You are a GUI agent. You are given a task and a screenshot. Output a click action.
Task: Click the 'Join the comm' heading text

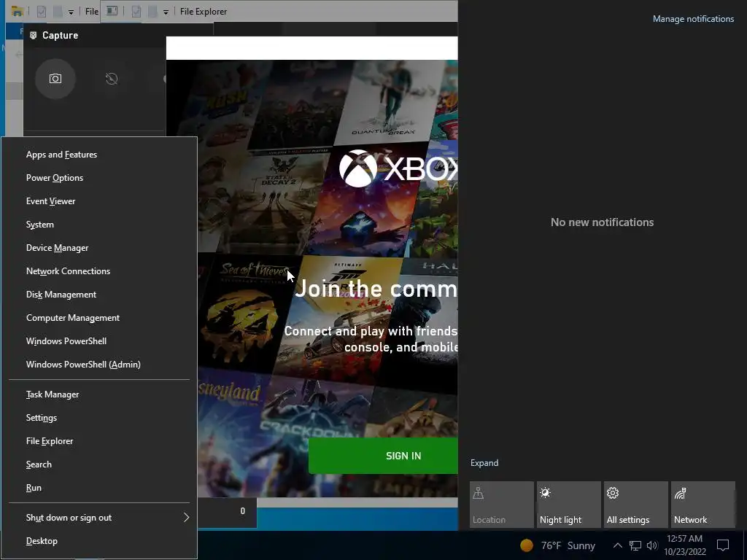376,289
